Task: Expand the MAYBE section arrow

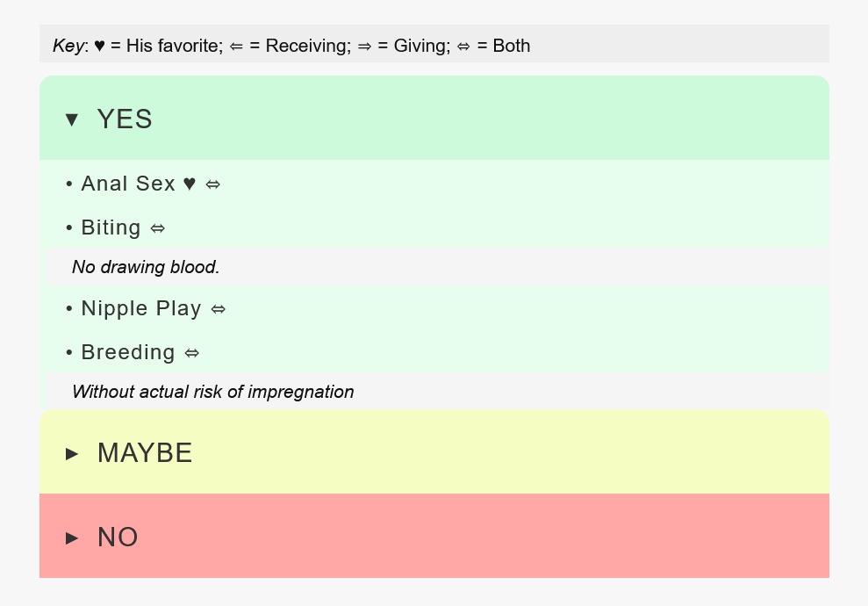Action: [x=72, y=453]
